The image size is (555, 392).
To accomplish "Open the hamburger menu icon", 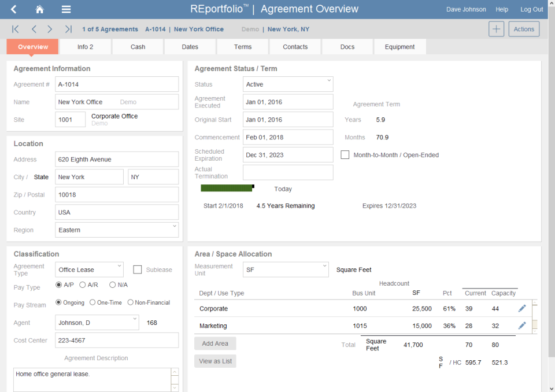I will pos(65,9).
